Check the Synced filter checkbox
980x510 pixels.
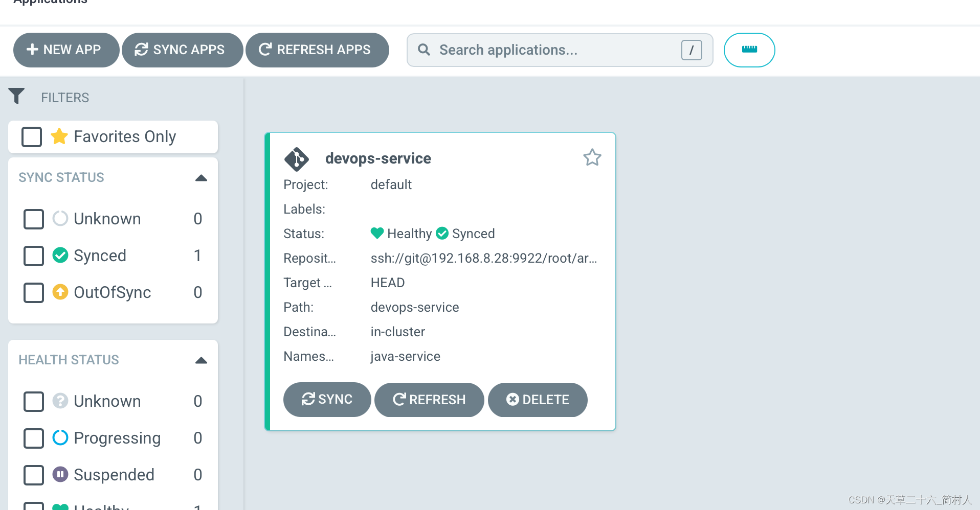click(34, 256)
